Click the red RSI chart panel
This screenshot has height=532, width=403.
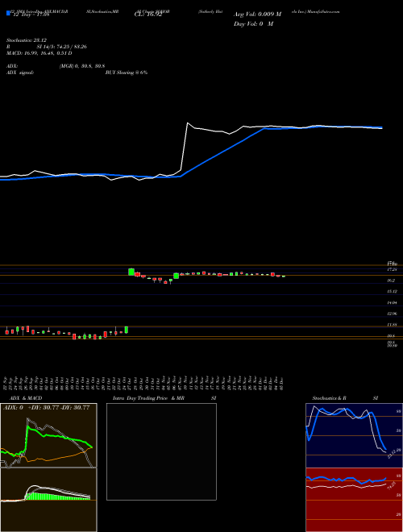(354, 500)
